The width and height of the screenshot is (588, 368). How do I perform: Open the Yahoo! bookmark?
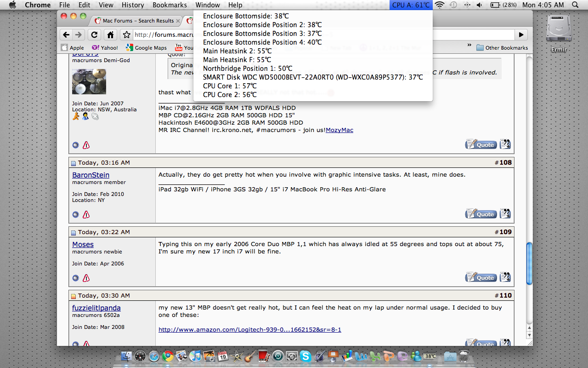click(105, 47)
